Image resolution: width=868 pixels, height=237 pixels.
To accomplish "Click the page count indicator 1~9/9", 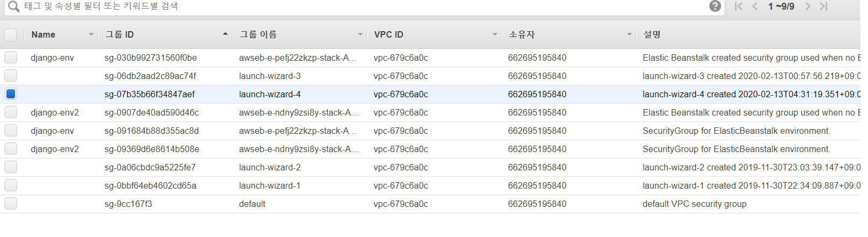I will 781,6.
